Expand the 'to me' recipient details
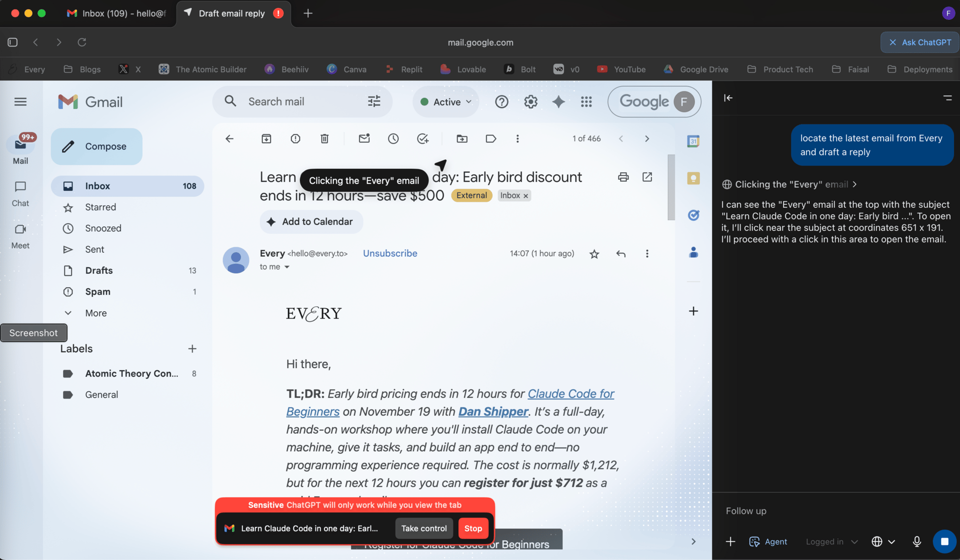Viewport: 960px width, 560px height. point(287,267)
